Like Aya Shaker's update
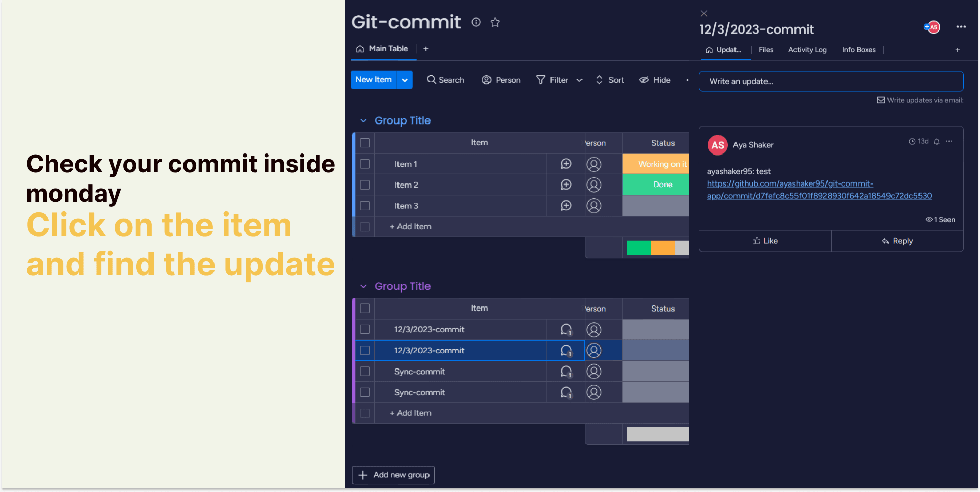Image resolution: width=980 pixels, height=492 pixels. 765,241
